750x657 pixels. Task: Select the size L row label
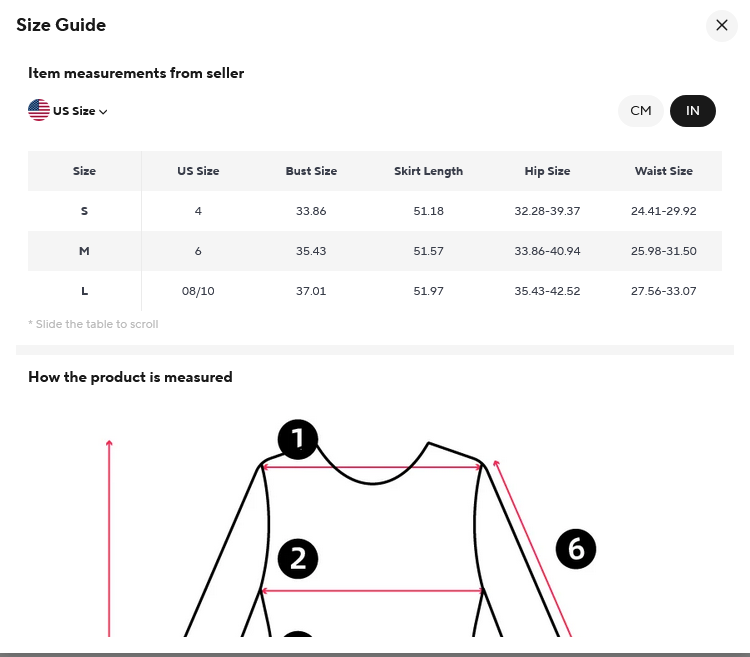(84, 291)
